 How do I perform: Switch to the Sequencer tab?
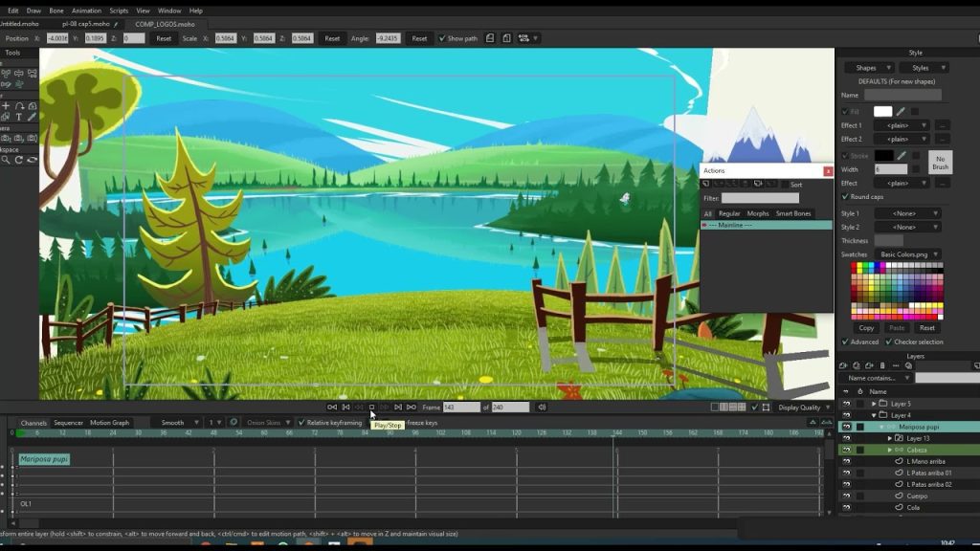(x=68, y=423)
